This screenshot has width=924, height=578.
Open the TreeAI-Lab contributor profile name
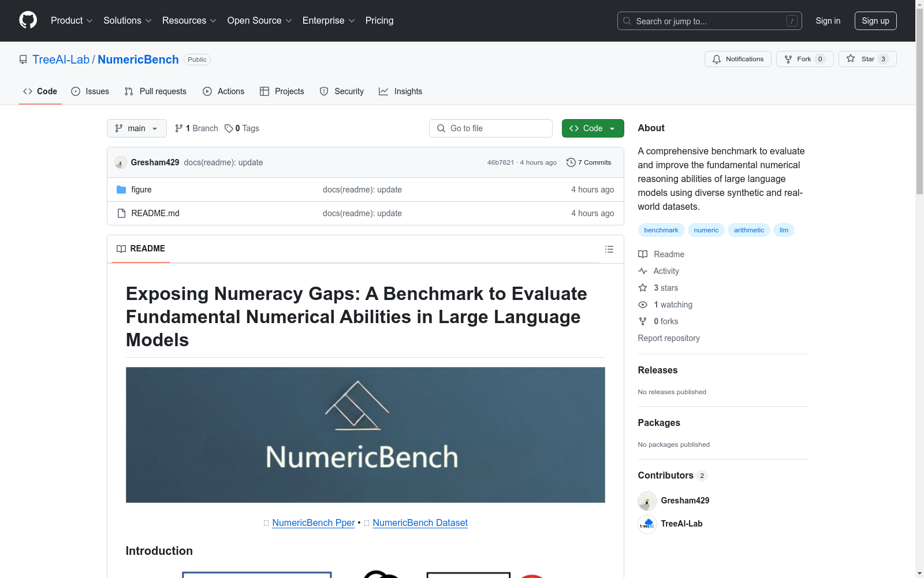[x=681, y=524]
